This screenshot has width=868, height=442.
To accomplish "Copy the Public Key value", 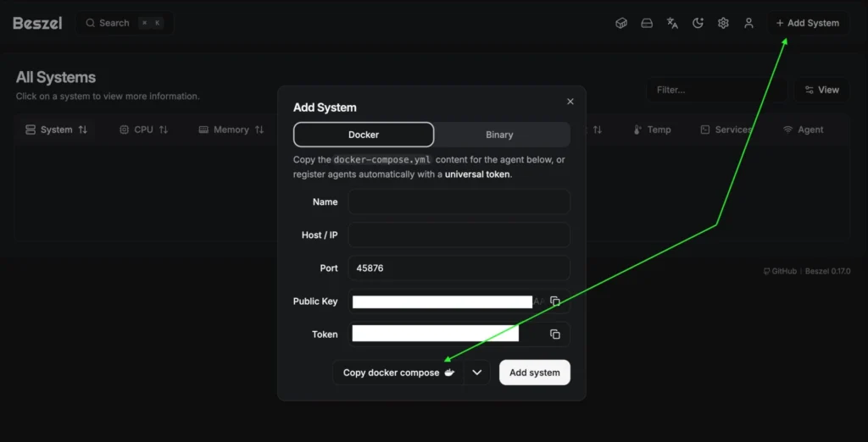I will click(555, 301).
